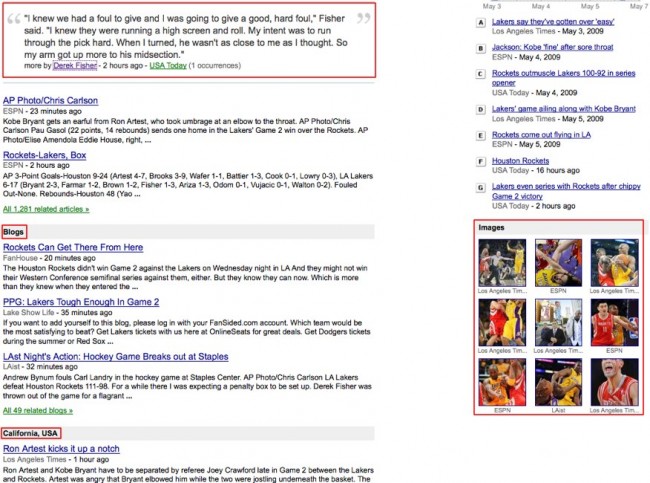Open Lakers say they've gotten over 'easy' story
The width and height of the screenshot is (650, 483).
click(x=553, y=22)
